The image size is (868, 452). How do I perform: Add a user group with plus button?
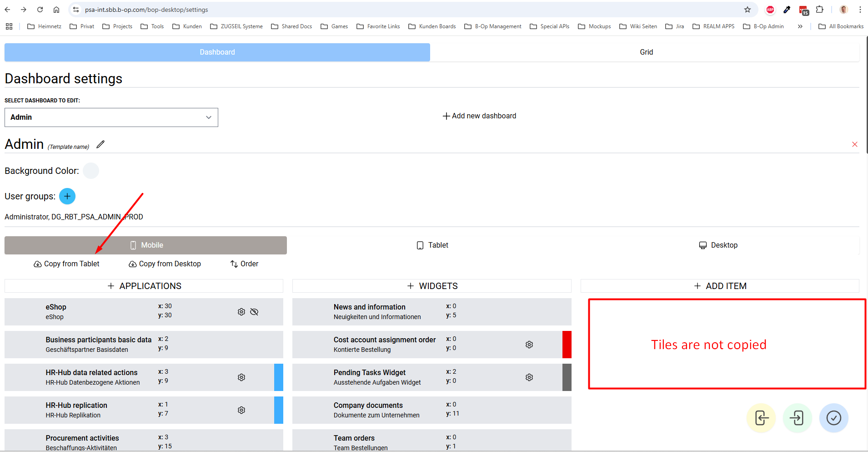point(67,196)
